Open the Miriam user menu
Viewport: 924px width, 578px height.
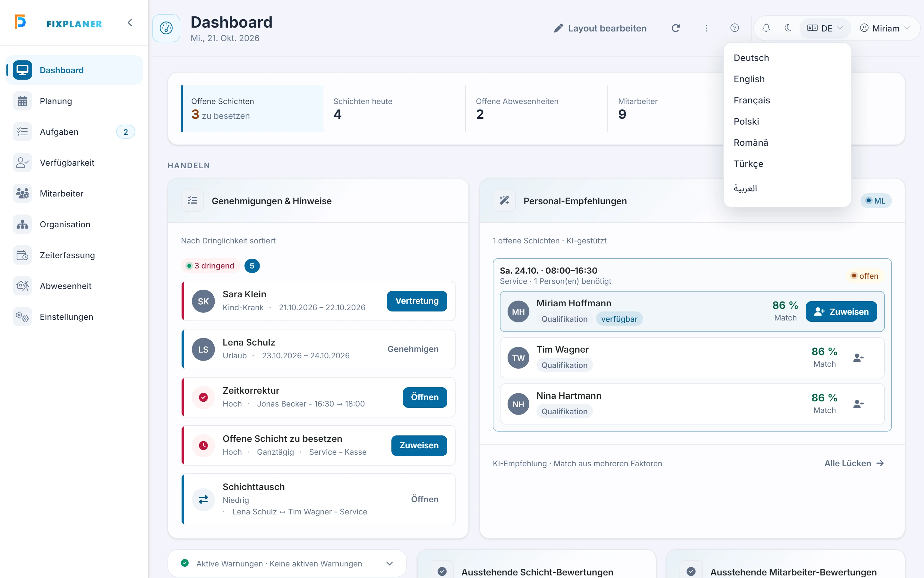point(885,28)
